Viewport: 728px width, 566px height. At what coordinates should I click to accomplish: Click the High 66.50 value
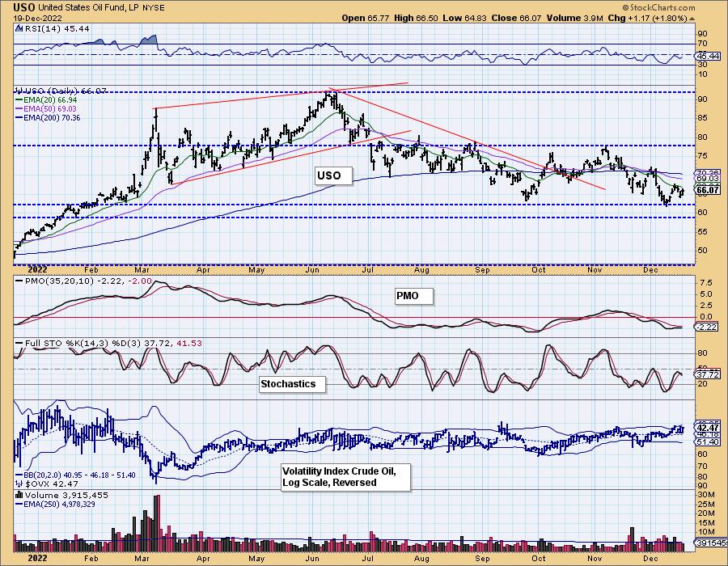[x=416, y=18]
